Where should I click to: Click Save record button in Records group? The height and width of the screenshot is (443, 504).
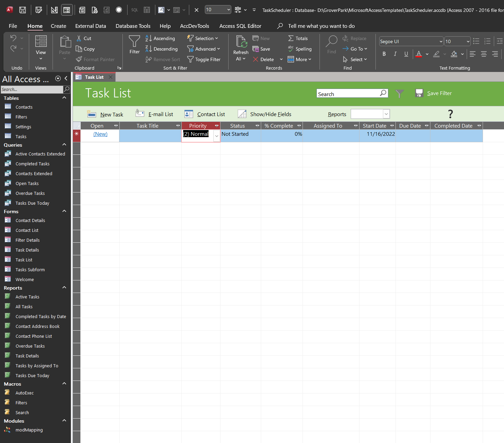tap(261, 49)
